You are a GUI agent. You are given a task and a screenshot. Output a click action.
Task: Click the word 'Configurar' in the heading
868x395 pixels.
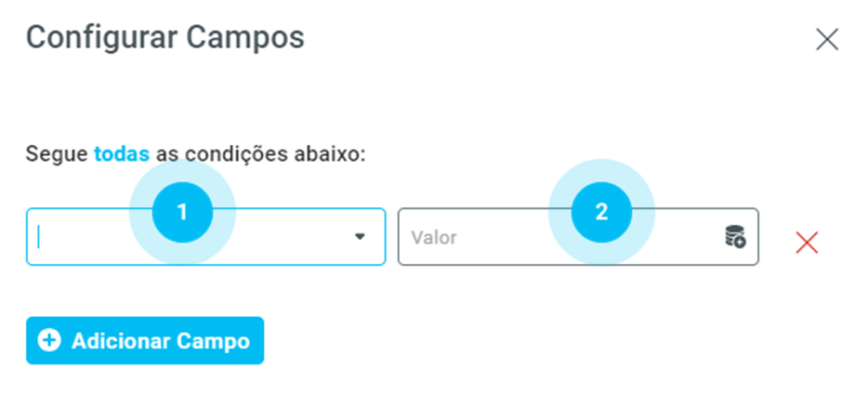click(x=102, y=37)
